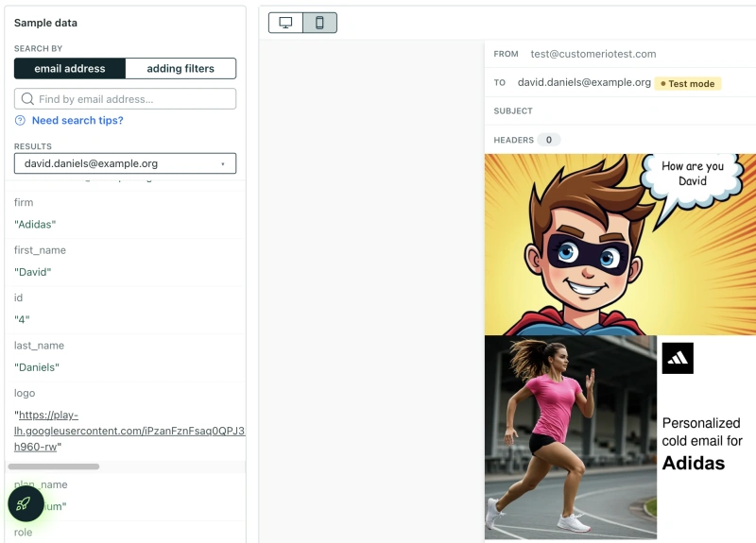The width and height of the screenshot is (756, 543).
Task: Click the bold Adidas heading in email
Action: click(694, 463)
